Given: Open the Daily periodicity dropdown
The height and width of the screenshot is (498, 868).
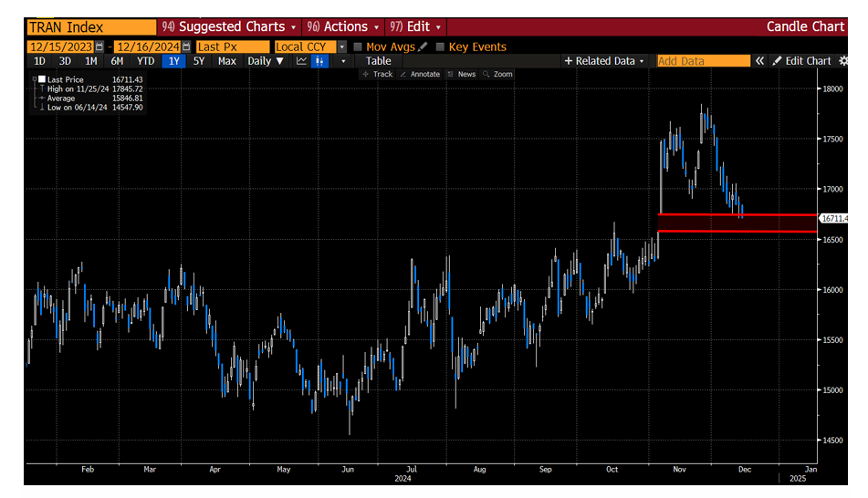Looking at the screenshot, I should tap(266, 61).
